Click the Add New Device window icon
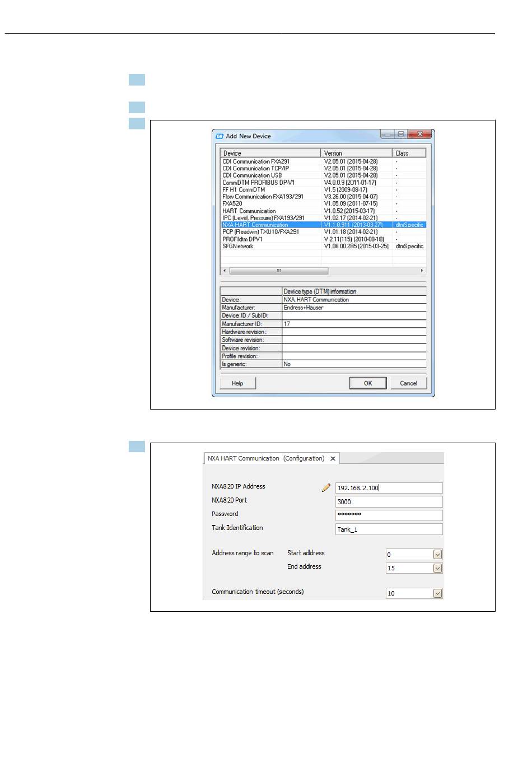The height and width of the screenshot is (767, 532). pos(220,136)
